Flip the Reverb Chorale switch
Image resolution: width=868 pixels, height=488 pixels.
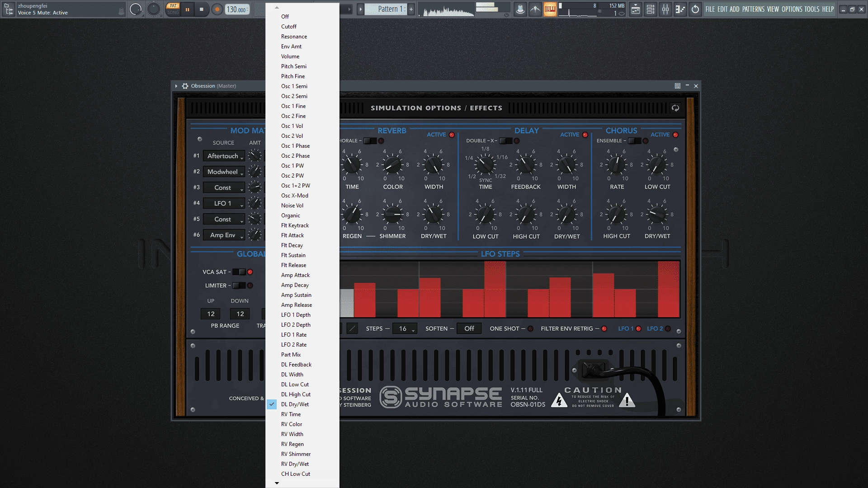(370, 141)
